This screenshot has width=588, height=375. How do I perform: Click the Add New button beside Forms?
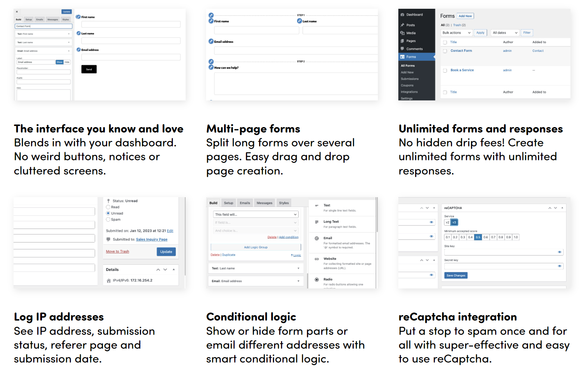click(x=465, y=16)
